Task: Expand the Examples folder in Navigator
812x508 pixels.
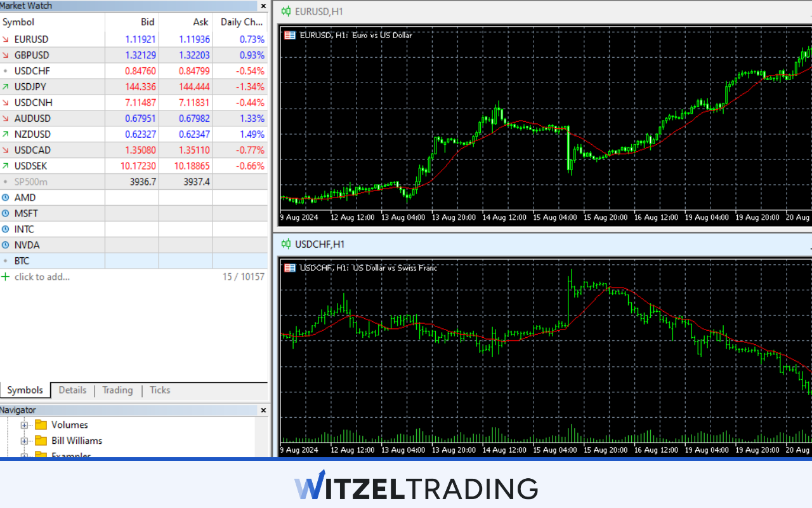Action: click(x=23, y=455)
